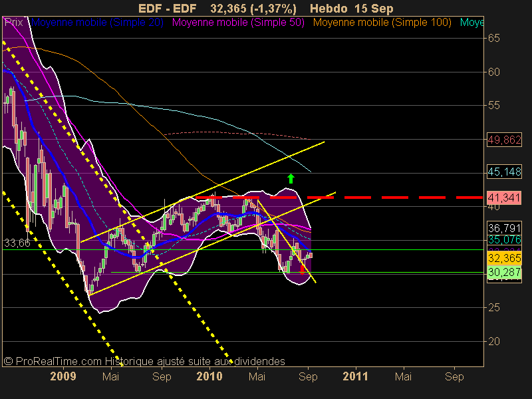Click the 49,862 price tag

tap(504, 140)
